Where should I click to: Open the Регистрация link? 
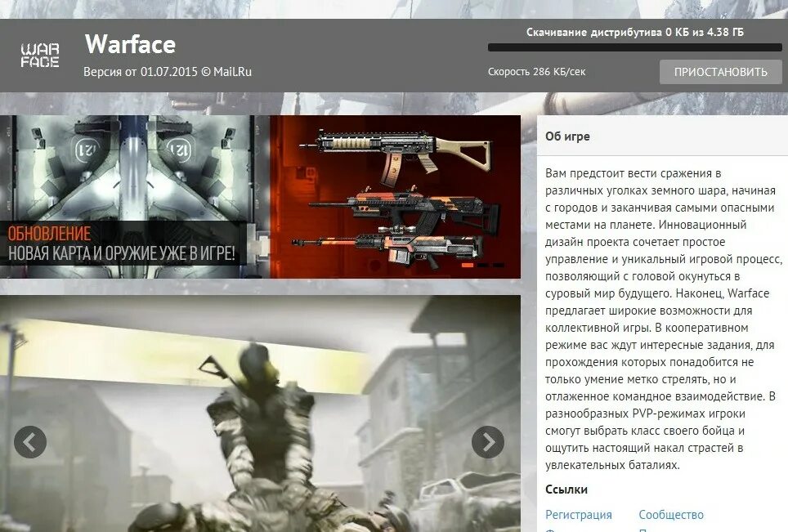point(580,515)
